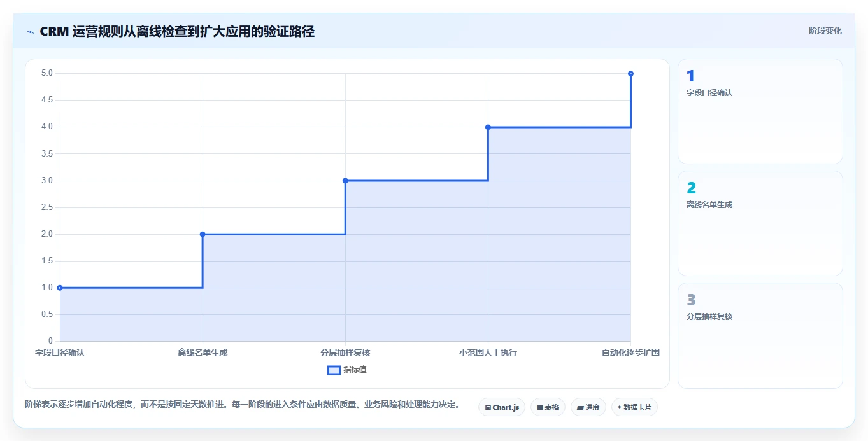Click the y-axis value 2.5
Screen dimensions: 868x441
click(47, 207)
